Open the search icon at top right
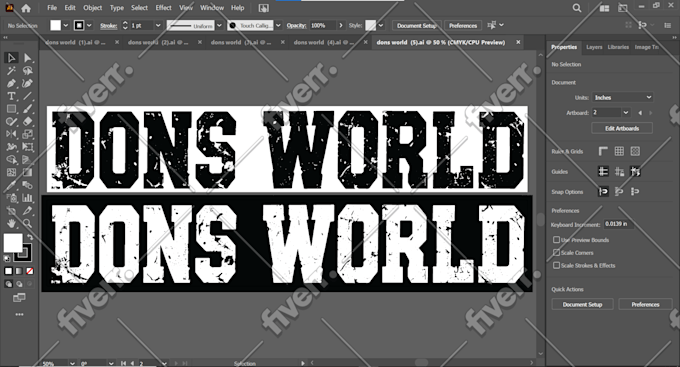The image size is (680, 367). click(x=577, y=8)
